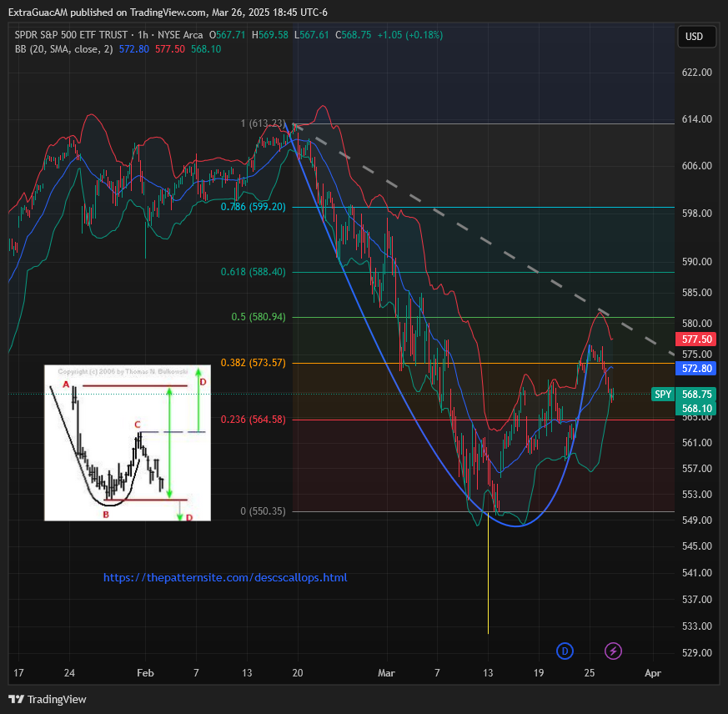The height and width of the screenshot is (714, 728).
Task: Click the red 577.50 upper band price label
Action: tap(696, 339)
